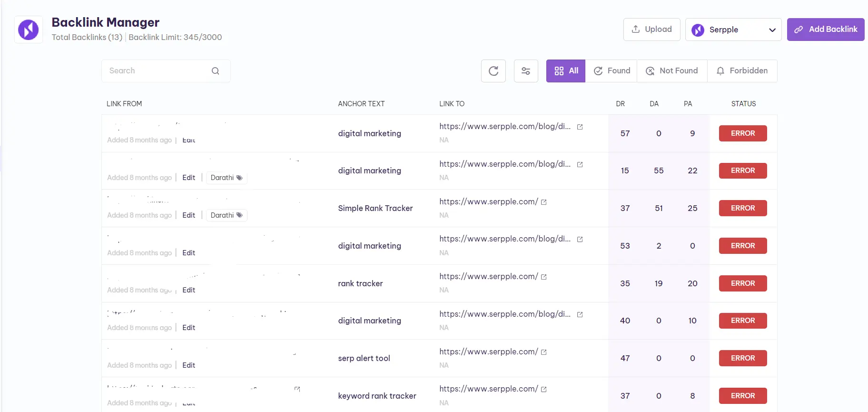Edit the serp alert tool backlink
This screenshot has width=868, height=412.
pyautogui.click(x=189, y=365)
